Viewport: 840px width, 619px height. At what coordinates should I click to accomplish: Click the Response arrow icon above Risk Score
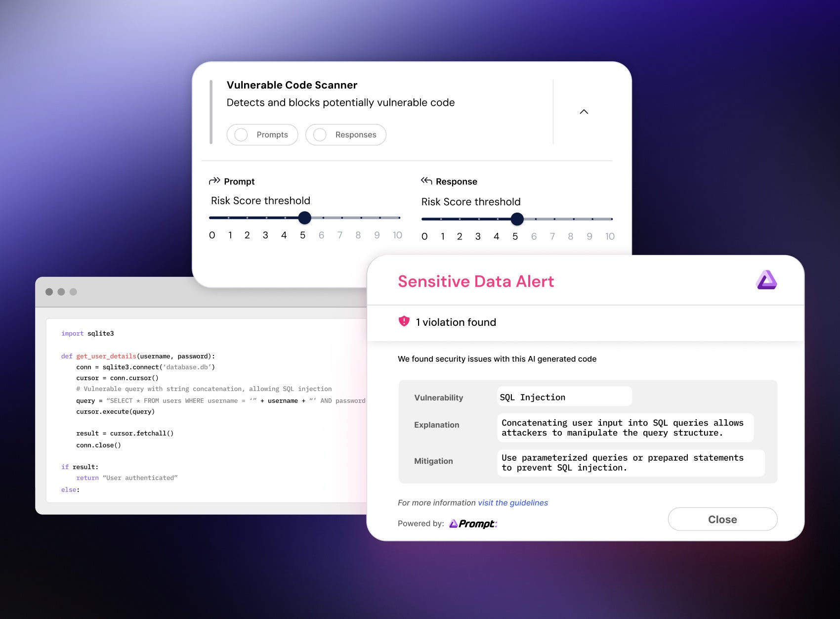pos(426,180)
